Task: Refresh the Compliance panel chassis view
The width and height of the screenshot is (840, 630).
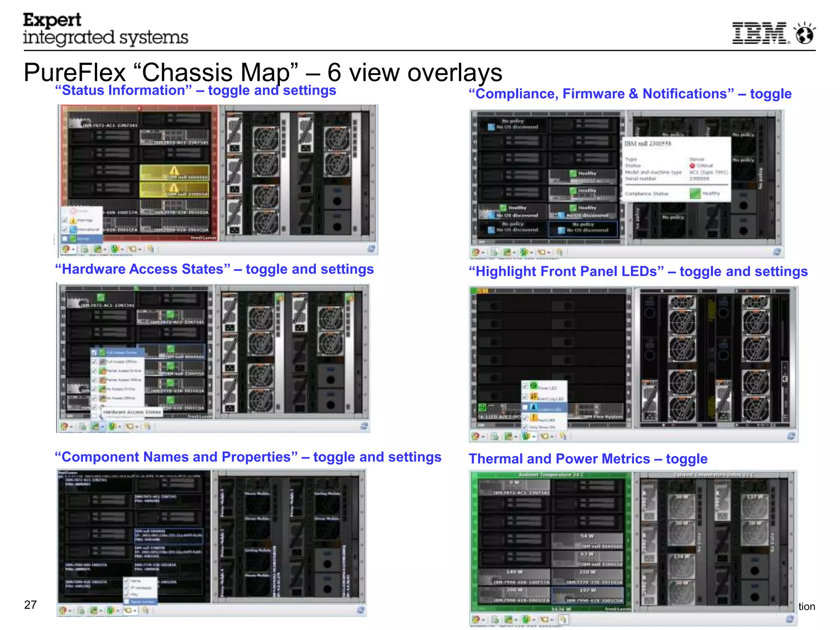Action: (x=777, y=251)
